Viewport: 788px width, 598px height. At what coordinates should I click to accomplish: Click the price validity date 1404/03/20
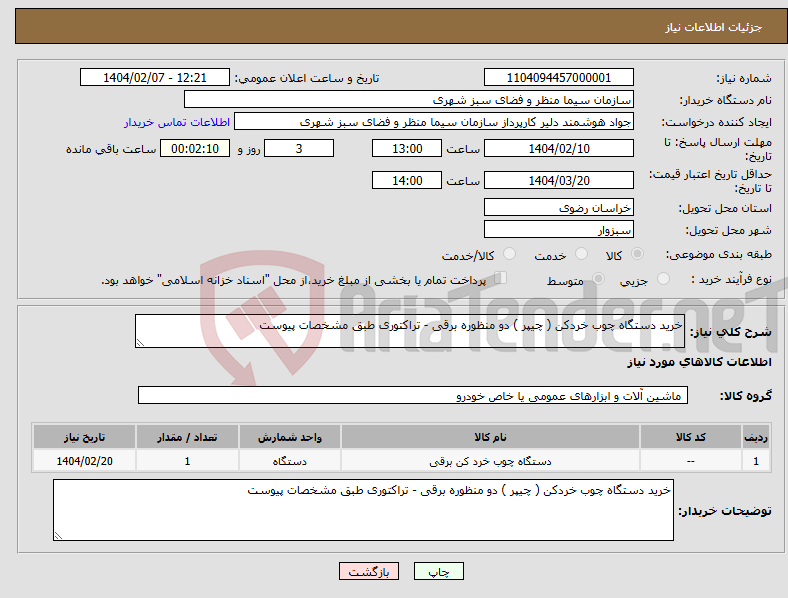coord(559,180)
